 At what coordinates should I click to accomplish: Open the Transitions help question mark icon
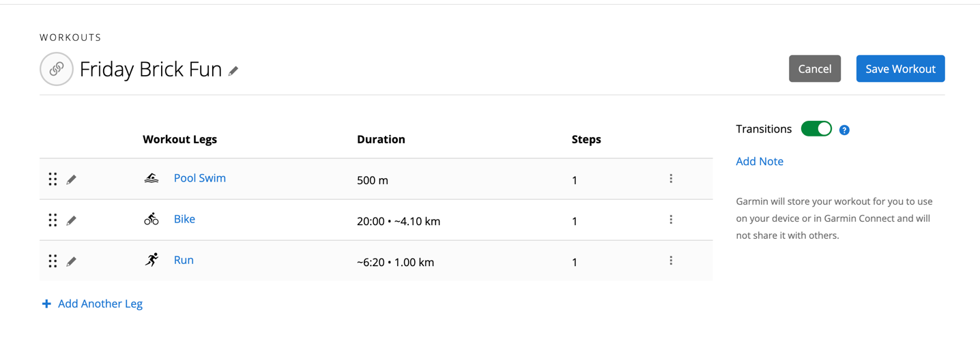(844, 130)
